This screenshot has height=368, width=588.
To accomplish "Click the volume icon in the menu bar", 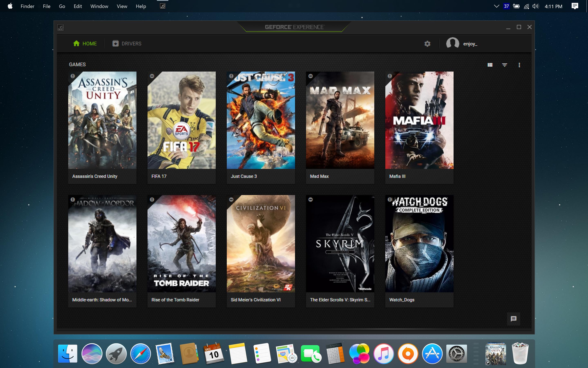I will coord(536,6).
